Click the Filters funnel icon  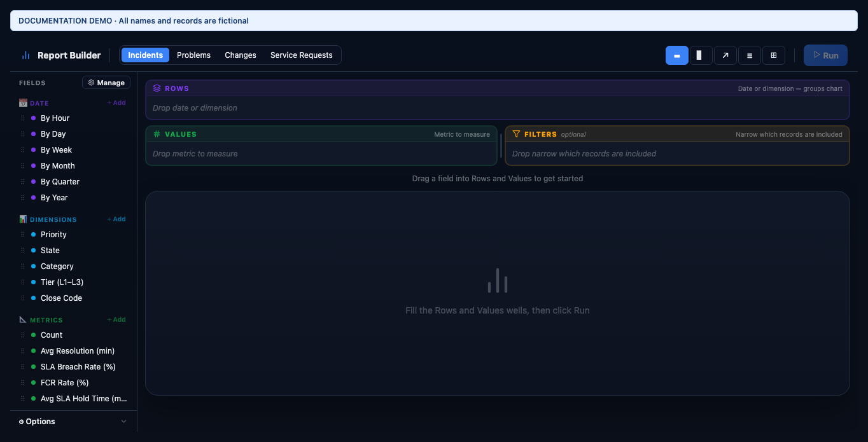point(517,134)
